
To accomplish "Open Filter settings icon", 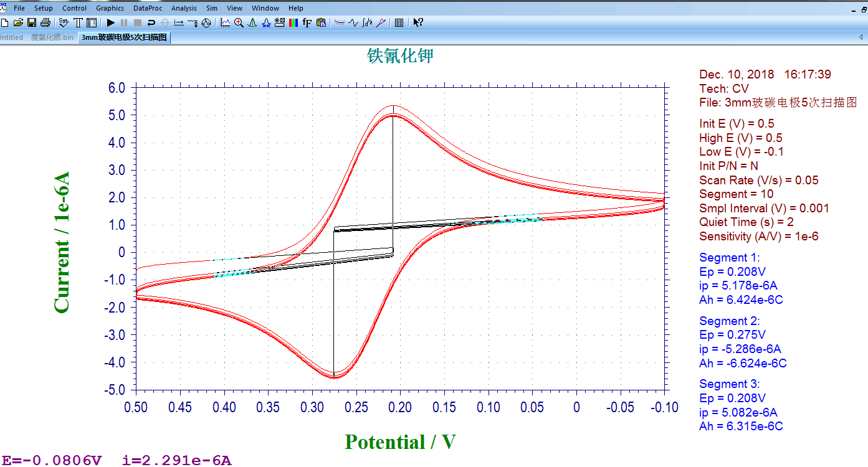I will click(x=192, y=22).
